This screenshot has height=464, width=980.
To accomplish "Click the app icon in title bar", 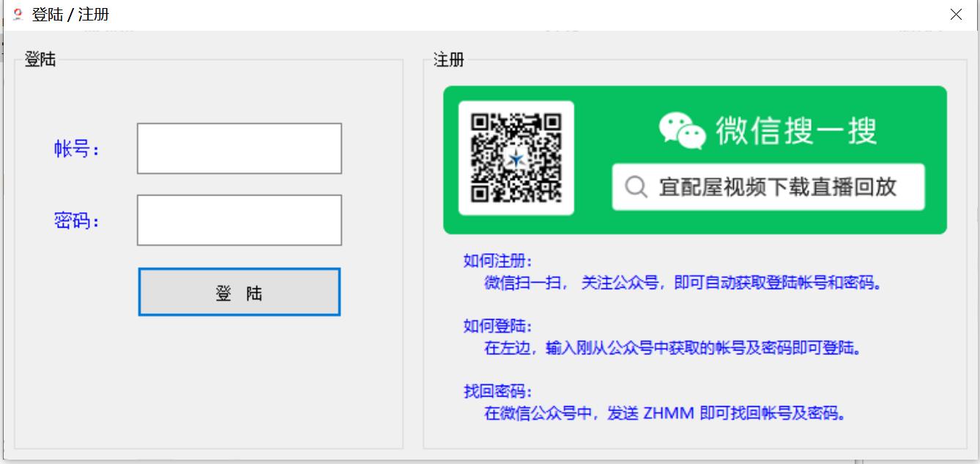I will point(18,14).
